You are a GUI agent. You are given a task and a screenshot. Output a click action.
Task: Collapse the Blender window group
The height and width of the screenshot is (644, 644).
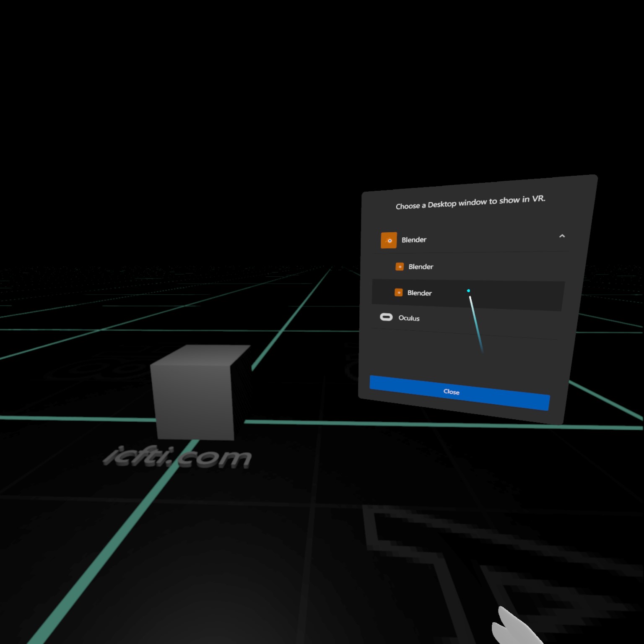pos(562,236)
